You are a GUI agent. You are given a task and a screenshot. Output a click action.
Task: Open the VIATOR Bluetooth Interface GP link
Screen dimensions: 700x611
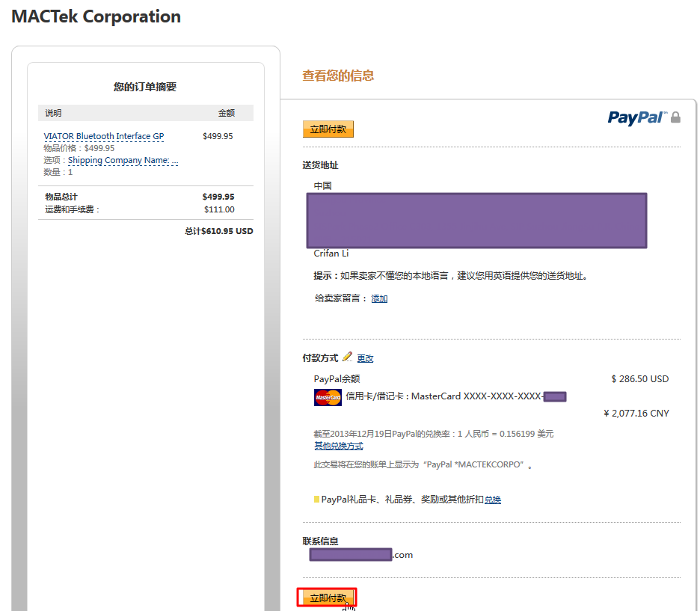(x=103, y=136)
